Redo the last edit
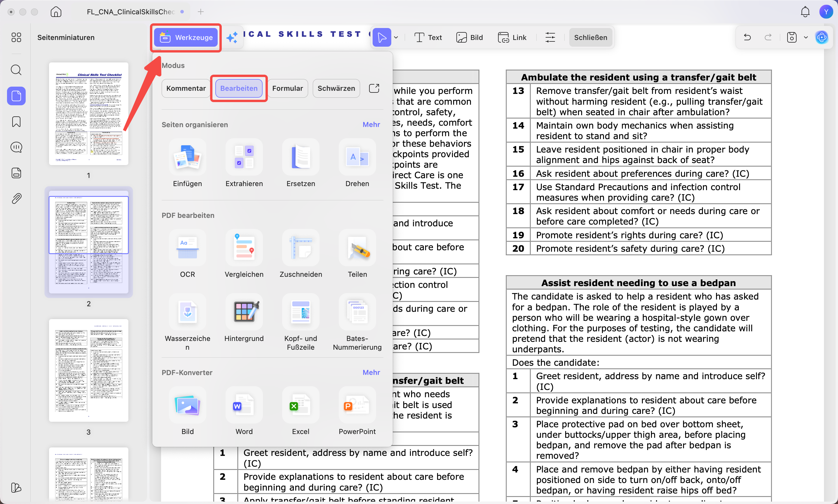Screen dimensions: 838x504 point(768,37)
